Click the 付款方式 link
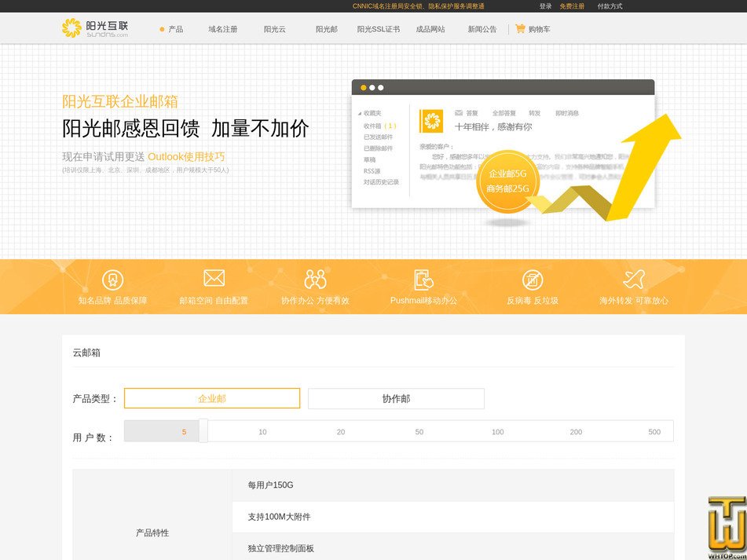Screen dimensions: 747x560 click(x=610, y=6)
